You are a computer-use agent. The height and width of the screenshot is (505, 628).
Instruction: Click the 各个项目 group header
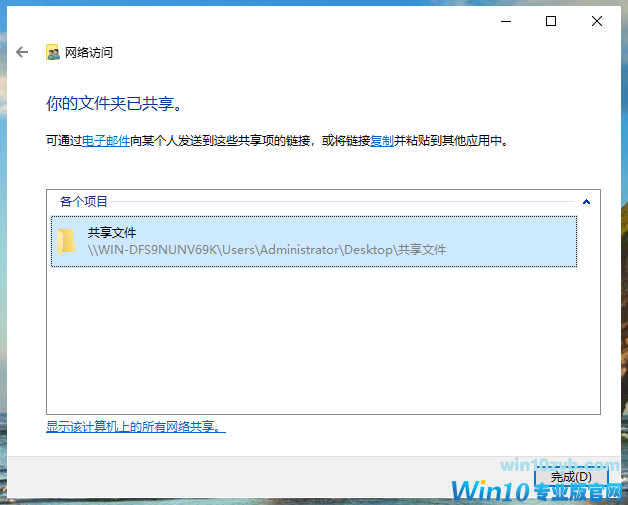[x=83, y=201]
